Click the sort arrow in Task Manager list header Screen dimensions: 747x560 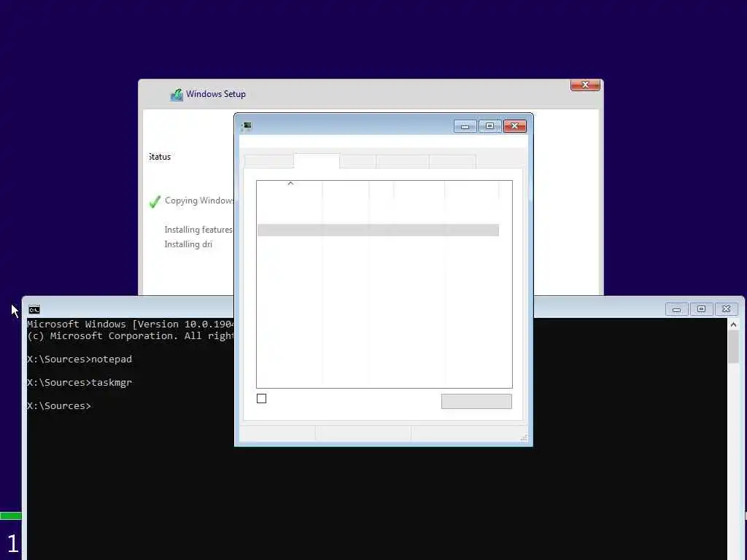(x=290, y=183)
